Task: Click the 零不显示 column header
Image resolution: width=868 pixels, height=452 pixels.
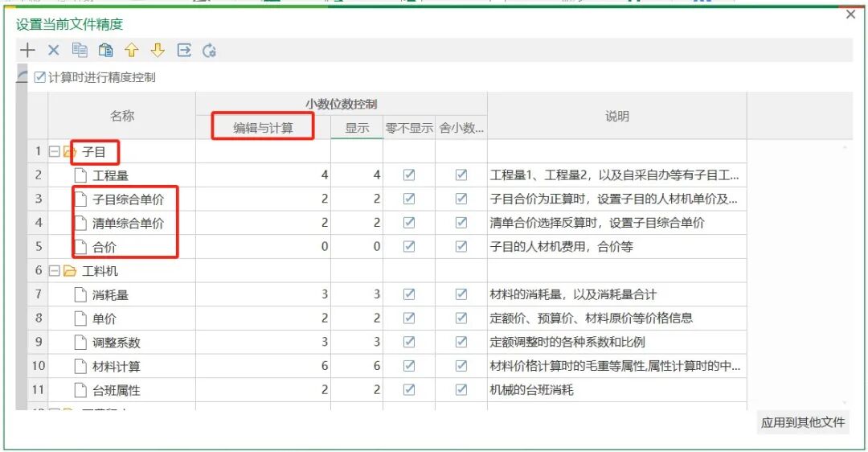Action: (x=409, y=128)
